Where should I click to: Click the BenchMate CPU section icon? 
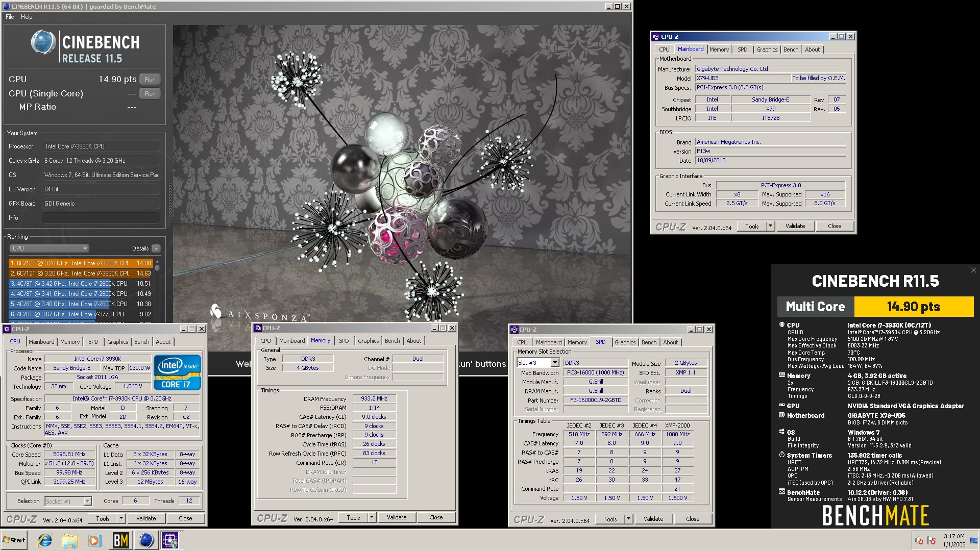pyautogui.click(x=781, y=325)
